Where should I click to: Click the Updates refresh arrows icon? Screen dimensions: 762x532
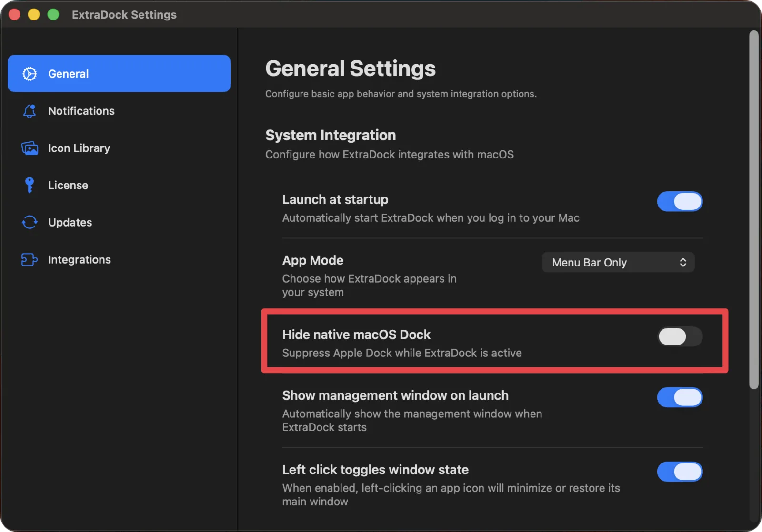click(30, 222)
